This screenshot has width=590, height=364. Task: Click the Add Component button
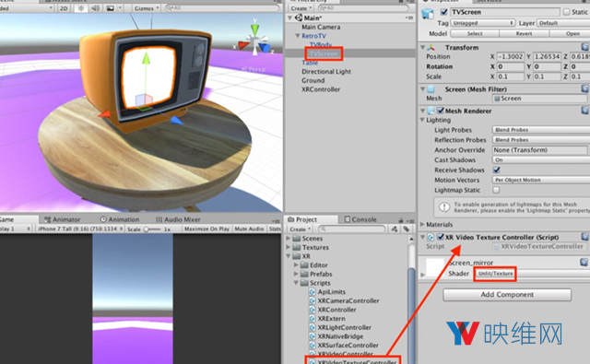507,295
